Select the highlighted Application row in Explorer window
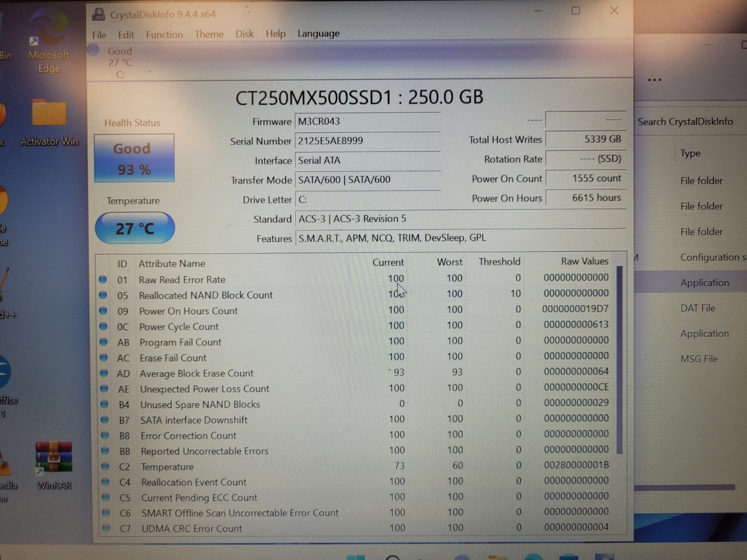The width and height of the screenshot is (747, 560). click(691, 283)
